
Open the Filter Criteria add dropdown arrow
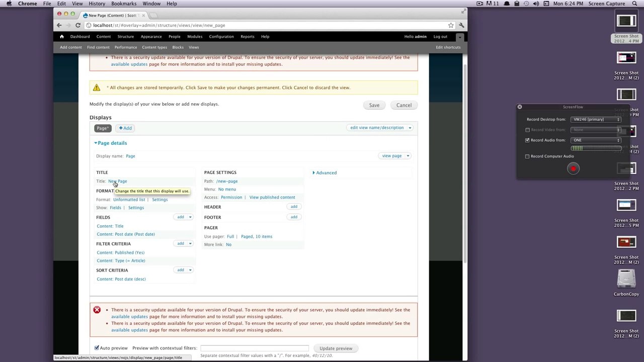click(190, 243)
